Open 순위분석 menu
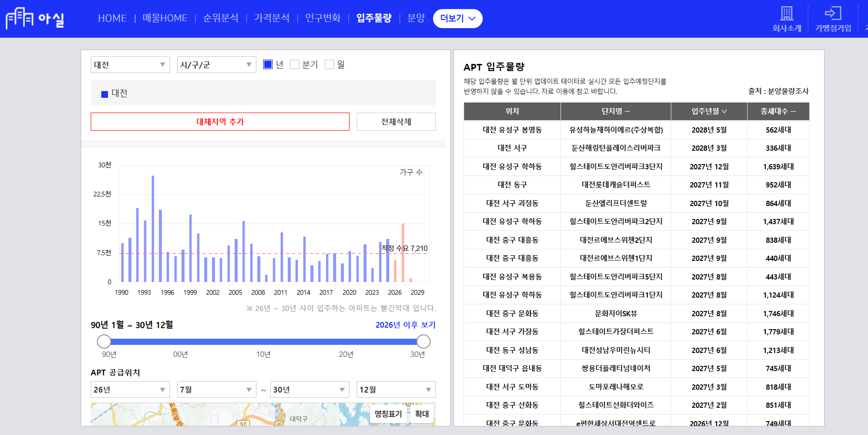 coord(221,18)
